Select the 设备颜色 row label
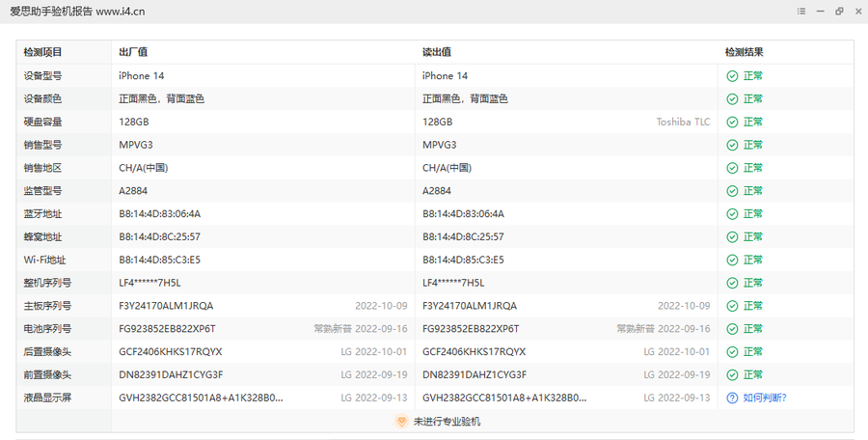 [x=42, y=98]
